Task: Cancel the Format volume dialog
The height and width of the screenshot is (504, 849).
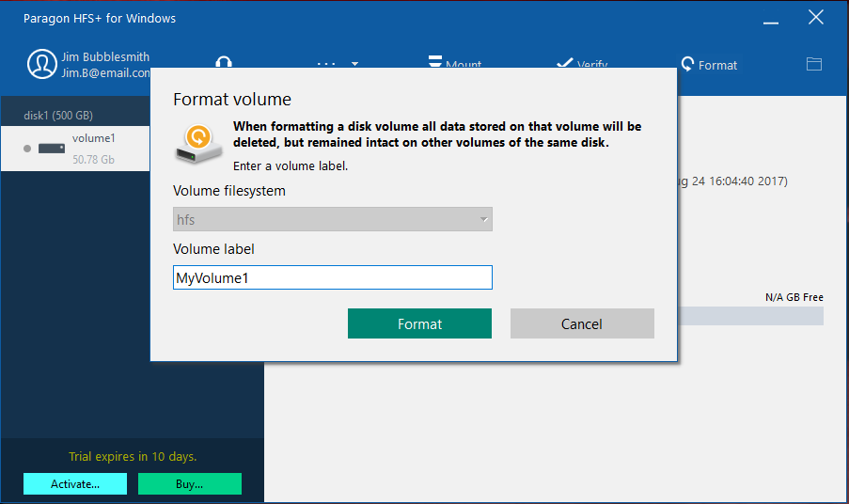Action: pos(582,323)
